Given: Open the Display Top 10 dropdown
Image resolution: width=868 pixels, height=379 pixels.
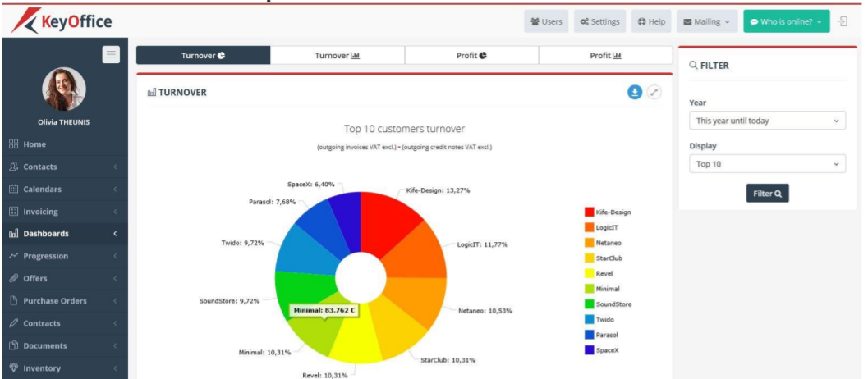Looking at the screenshot, I should tap(767, 164).
